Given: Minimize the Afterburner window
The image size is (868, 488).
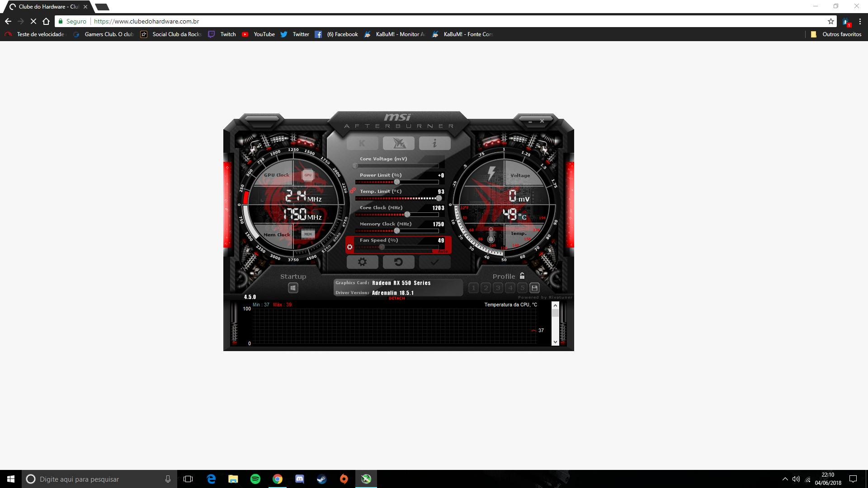Looking at the screenshot, I should pyautogui.click(x=530, y=121).
